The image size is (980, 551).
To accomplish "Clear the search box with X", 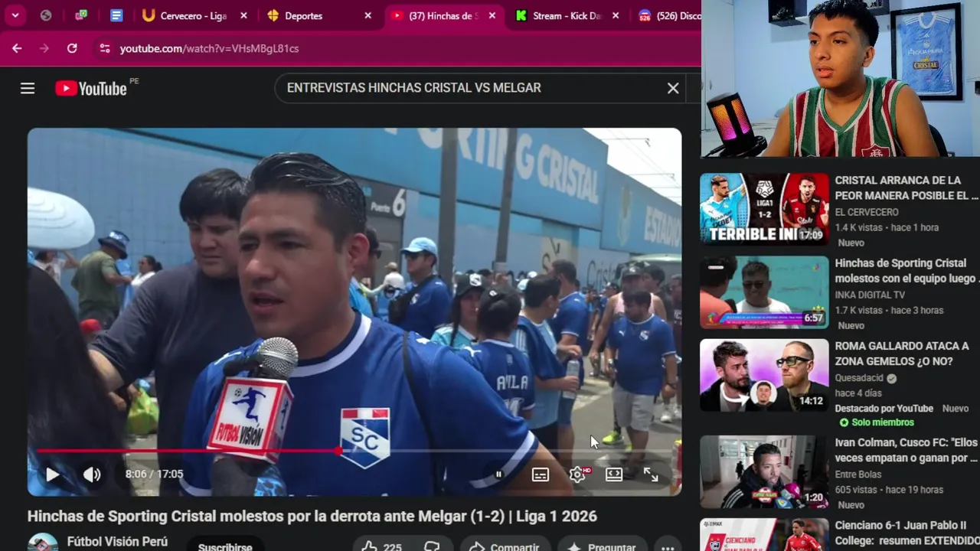I will coord(673,88).
